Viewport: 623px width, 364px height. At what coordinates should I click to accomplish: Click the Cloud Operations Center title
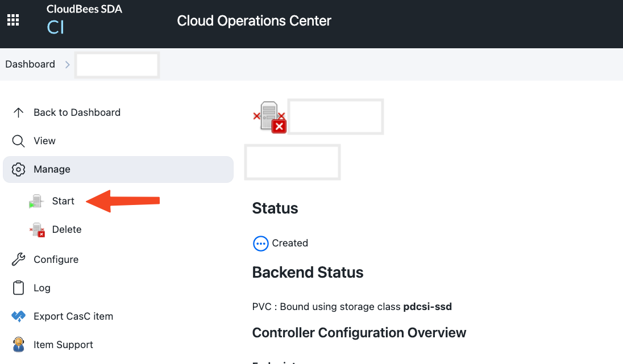point(254,20)
